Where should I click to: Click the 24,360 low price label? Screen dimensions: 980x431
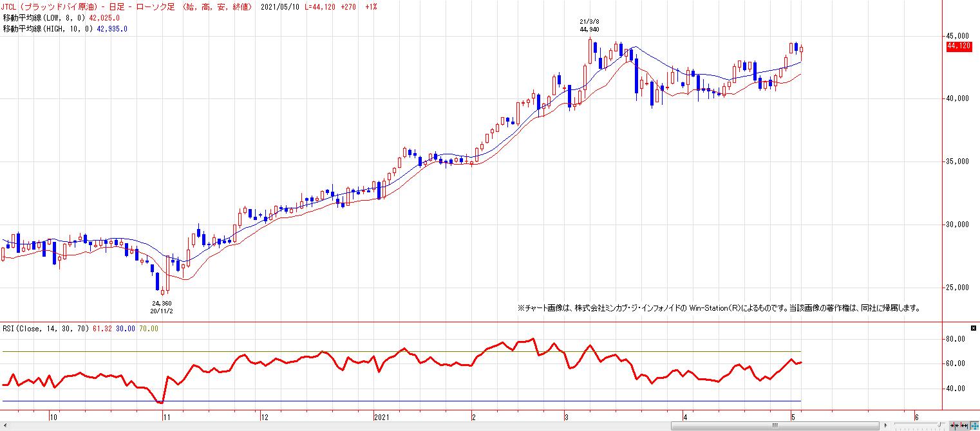pyautogui.click(x=162, y=303)
